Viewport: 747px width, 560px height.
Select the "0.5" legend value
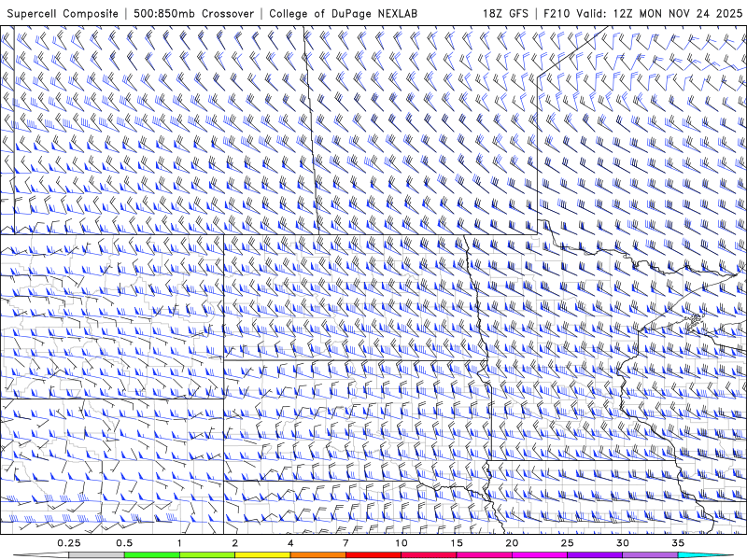[124, 543]
